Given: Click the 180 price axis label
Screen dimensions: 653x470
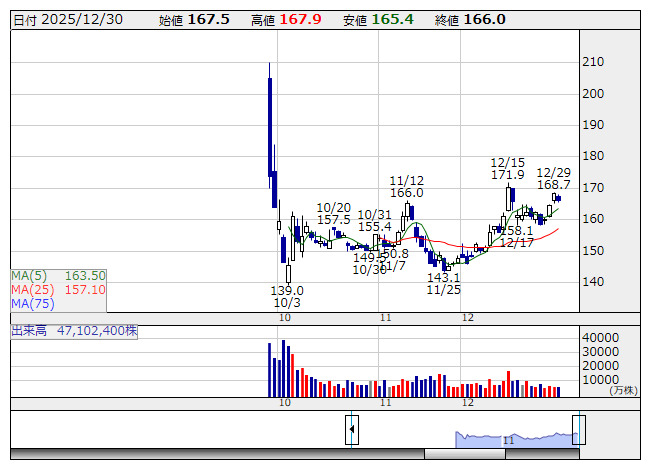Looking at the screenshot, I should click(x=593, y=156).
